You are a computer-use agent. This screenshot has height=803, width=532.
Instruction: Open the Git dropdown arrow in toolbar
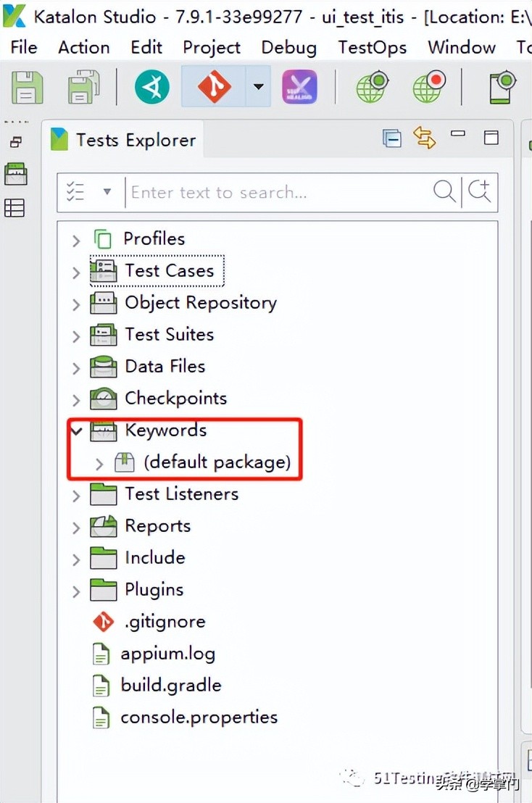[258, 87]
